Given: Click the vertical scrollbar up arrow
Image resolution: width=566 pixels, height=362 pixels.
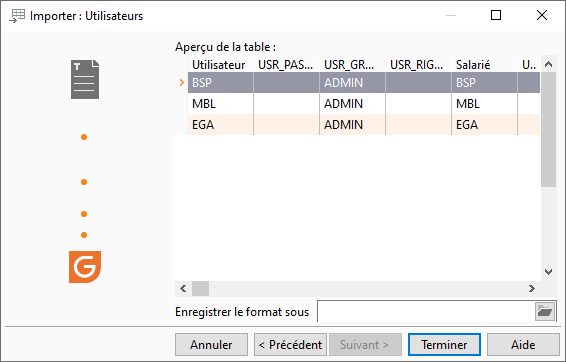Looking at the screenshot, I should [x=548, y=65].
